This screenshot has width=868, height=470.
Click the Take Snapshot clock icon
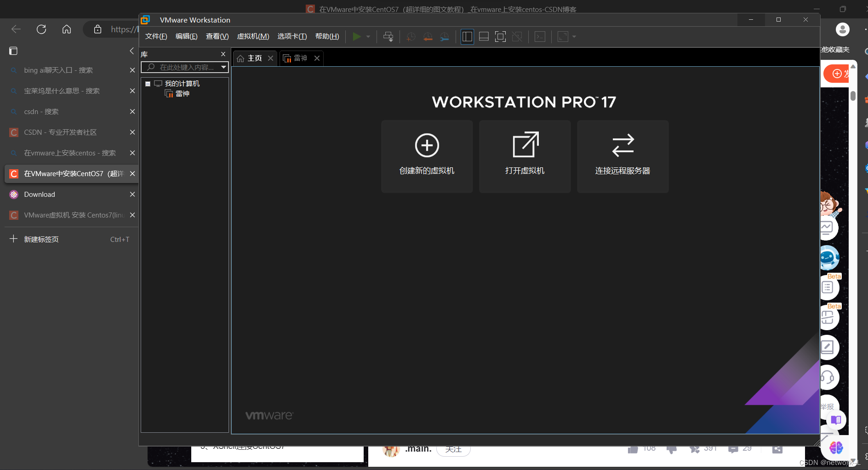pos(411,37)
